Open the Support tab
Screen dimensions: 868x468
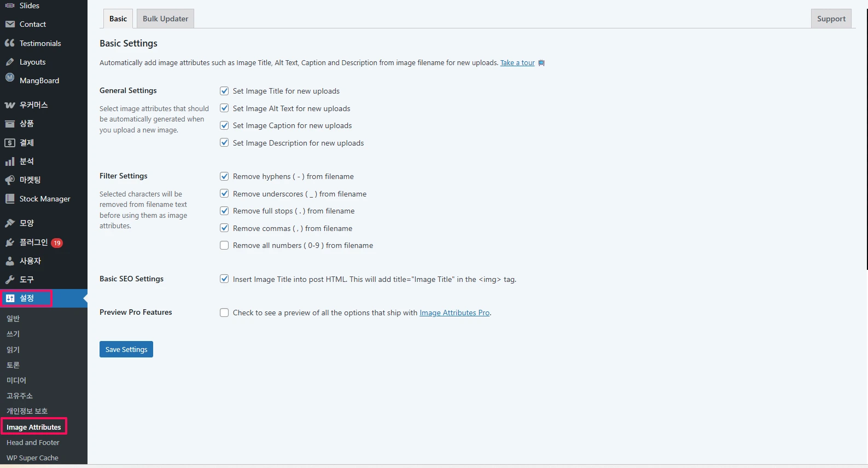[x=831, y=19]
